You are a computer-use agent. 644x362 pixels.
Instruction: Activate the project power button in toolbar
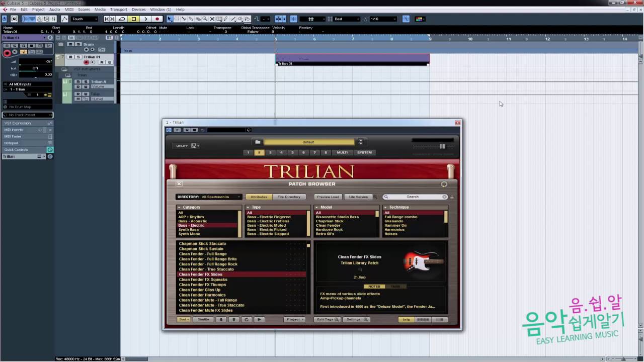click(x=5, y=19)
